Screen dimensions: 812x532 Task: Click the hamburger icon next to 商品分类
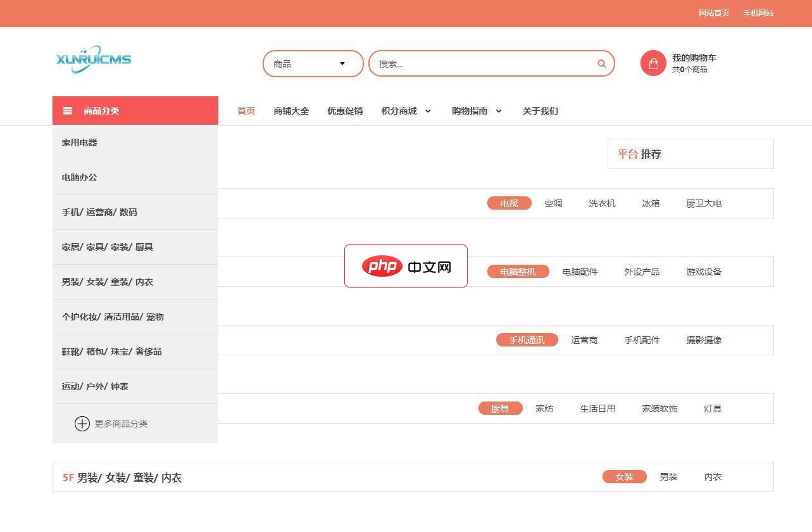tap(68, 110)
